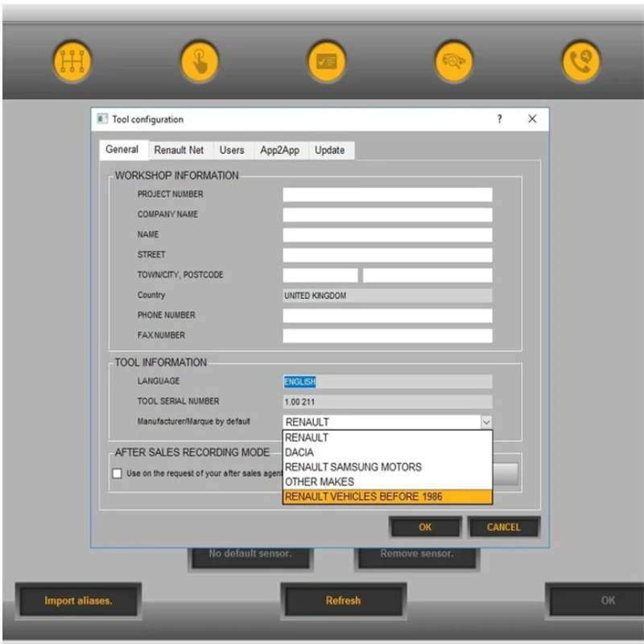Focus the PHONE NUMBER field

pyautogui.click(x=387, y=316)
